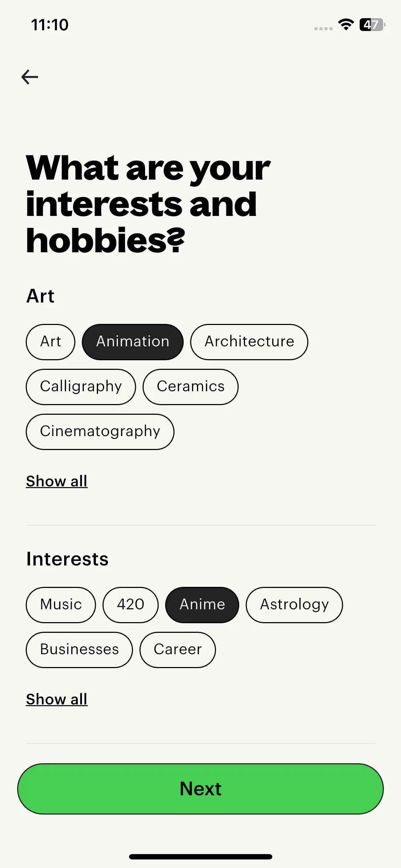
Task: Toggle the 420 interest chip
Action: [130, 605]
